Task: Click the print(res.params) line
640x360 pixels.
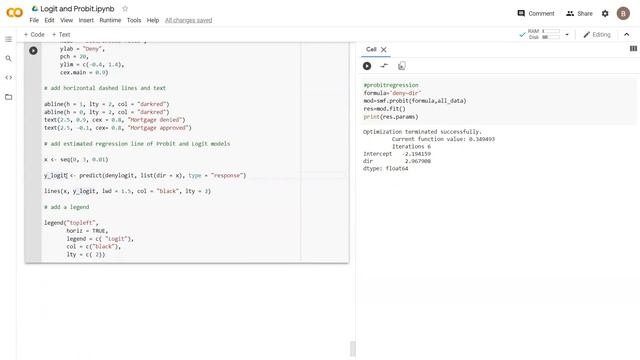Action: [391, 117]
